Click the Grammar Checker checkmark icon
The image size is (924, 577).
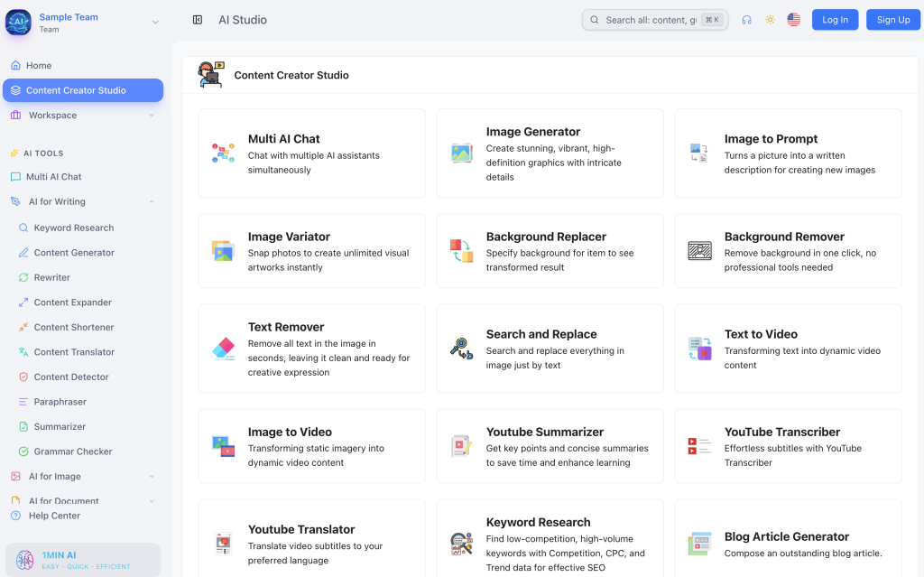(x=23, y=451)
